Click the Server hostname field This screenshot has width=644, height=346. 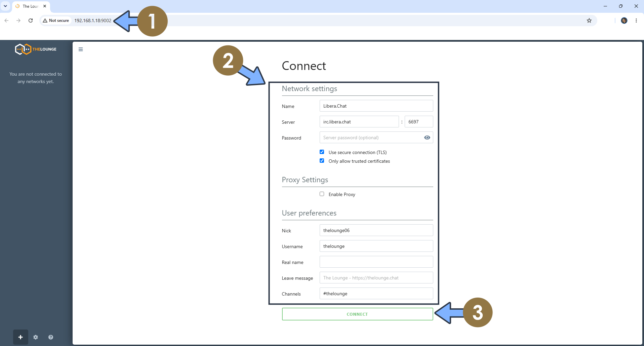359,122
